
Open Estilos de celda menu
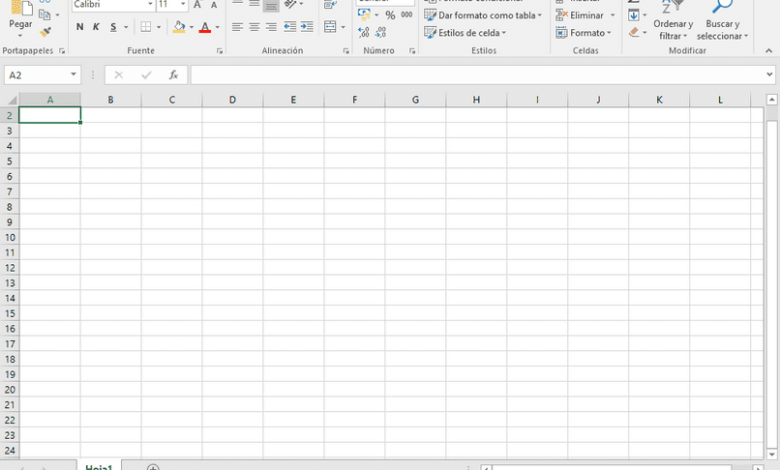(x=465, y=33)
